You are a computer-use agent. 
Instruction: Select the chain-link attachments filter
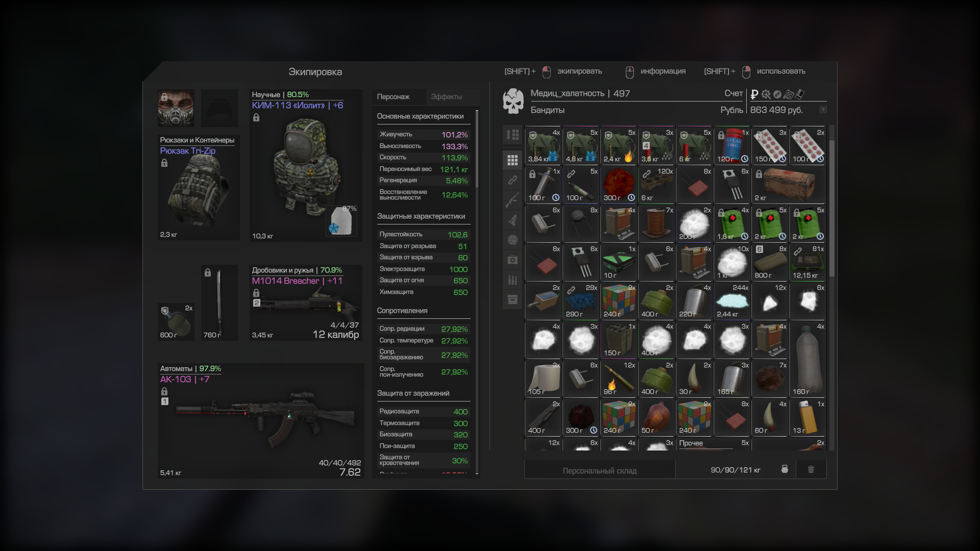click(512, 180)
